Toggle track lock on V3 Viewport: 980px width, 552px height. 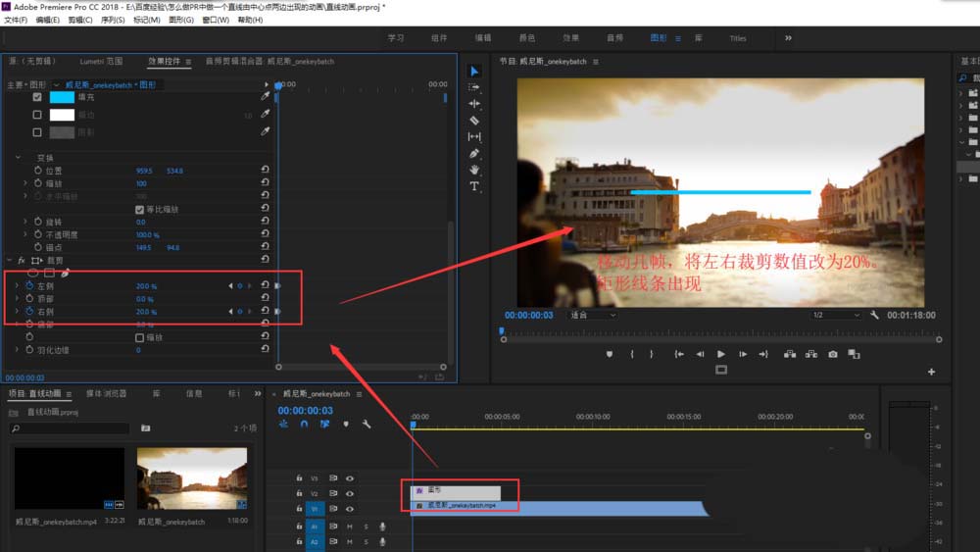coord(299,478)
